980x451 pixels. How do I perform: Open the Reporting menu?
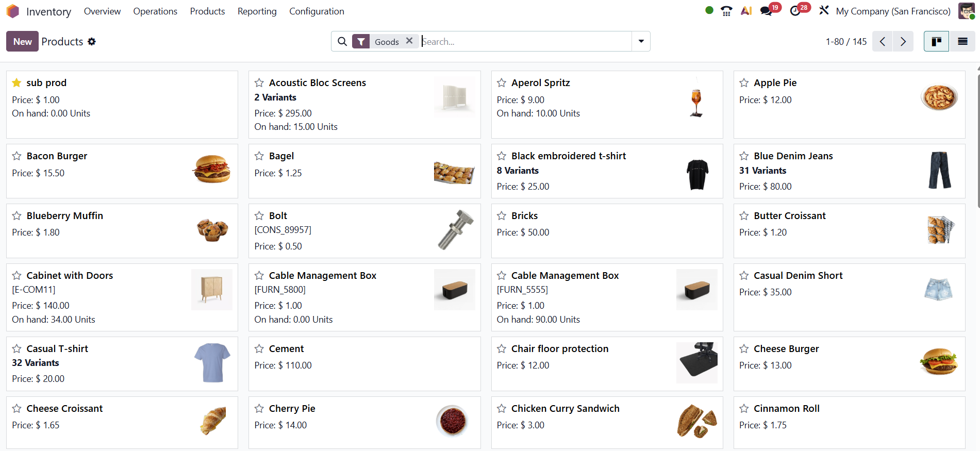pyautogui.click(x=257, y=11)
